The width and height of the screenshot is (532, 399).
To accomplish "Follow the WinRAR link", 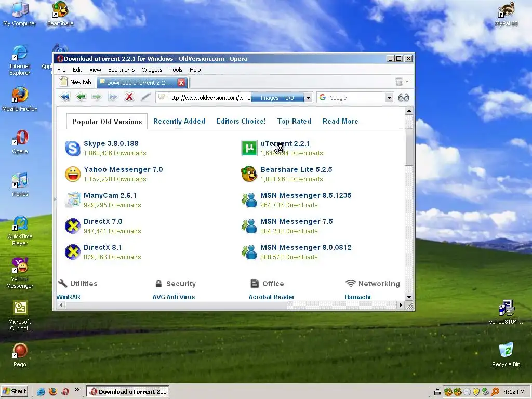I will coord(69,297).
